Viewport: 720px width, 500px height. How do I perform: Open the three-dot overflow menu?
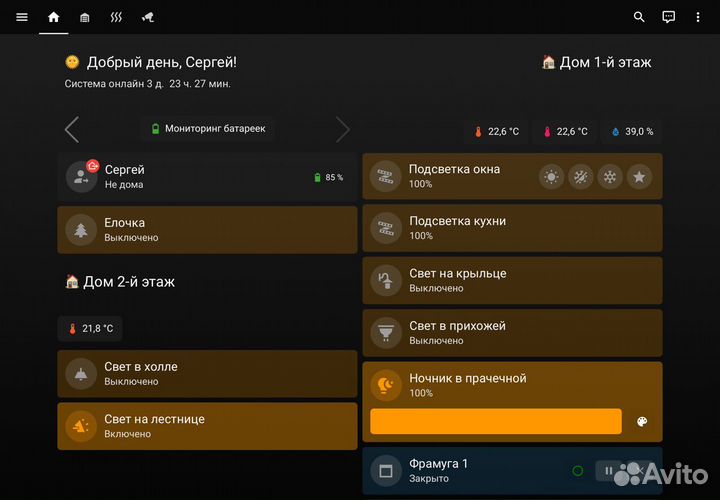pyautogui.click(x=698, y=17)
